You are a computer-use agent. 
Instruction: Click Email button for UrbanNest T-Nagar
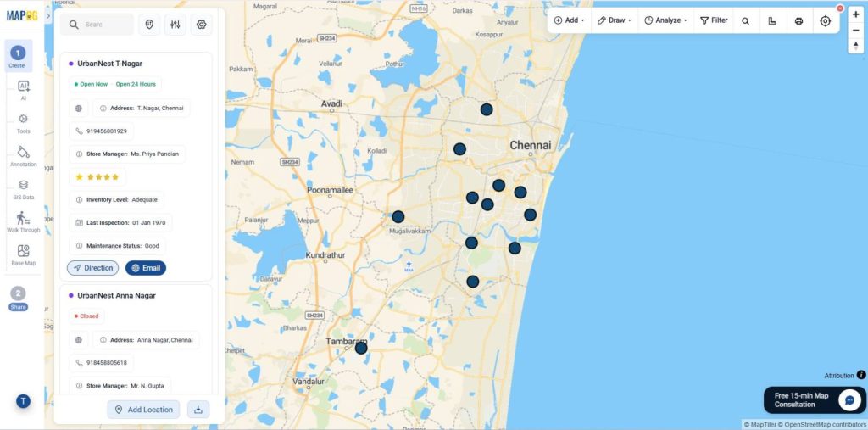146,268
